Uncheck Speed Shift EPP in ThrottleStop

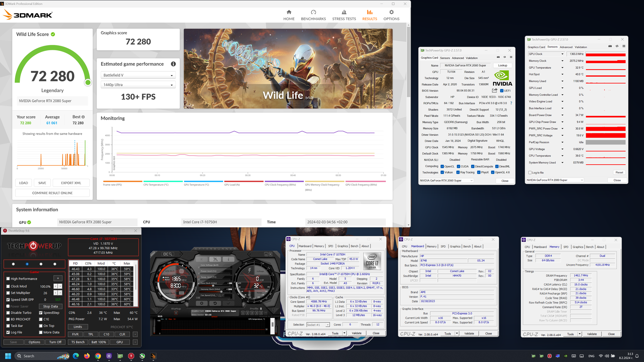[8, 300]
